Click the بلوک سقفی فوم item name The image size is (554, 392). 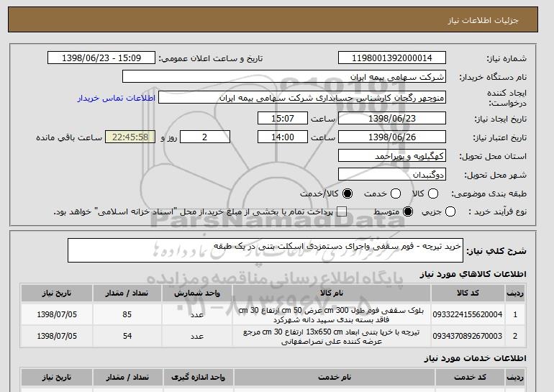click(x=332, y=315)
